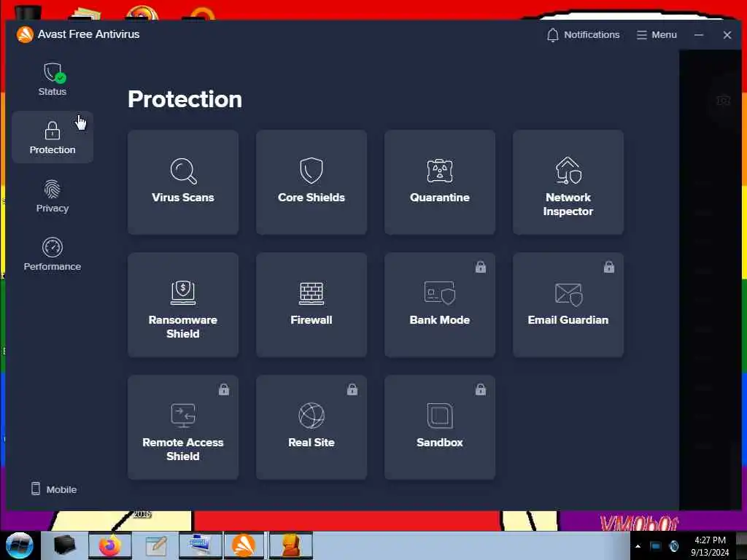Screen dimensions: 747x560
Task: Open the locked Sandbox tile
Action: [x=440, y=427]
